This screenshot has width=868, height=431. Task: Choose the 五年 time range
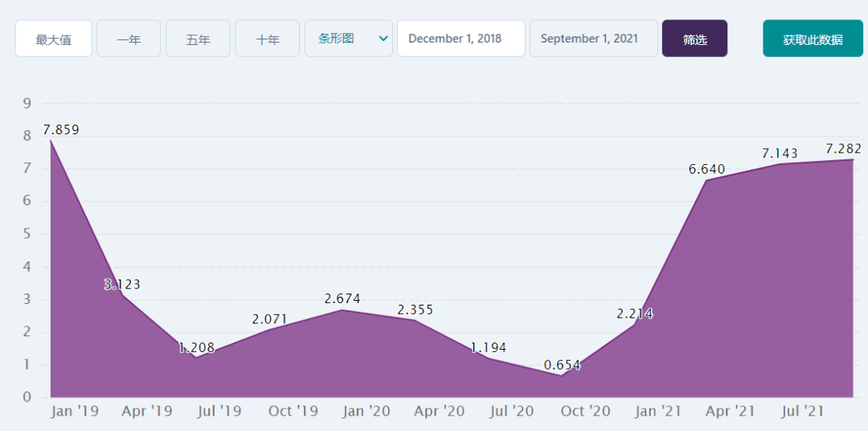(x=198, y=39)
